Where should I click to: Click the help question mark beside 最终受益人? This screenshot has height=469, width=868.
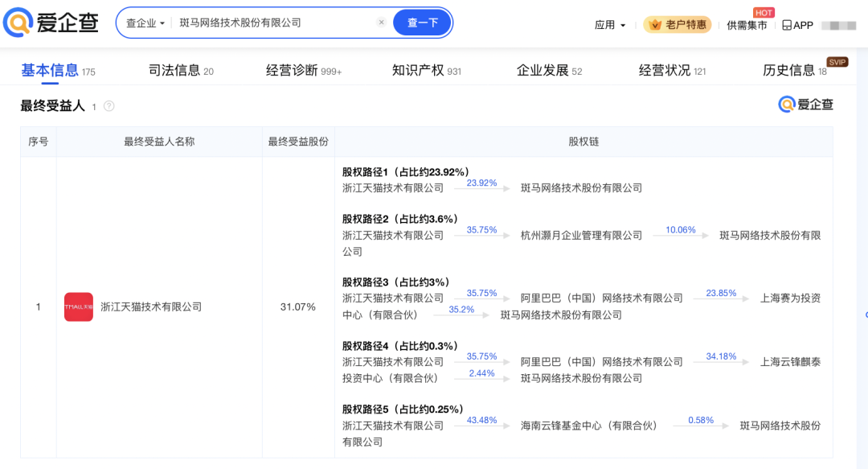coord(109,106)
